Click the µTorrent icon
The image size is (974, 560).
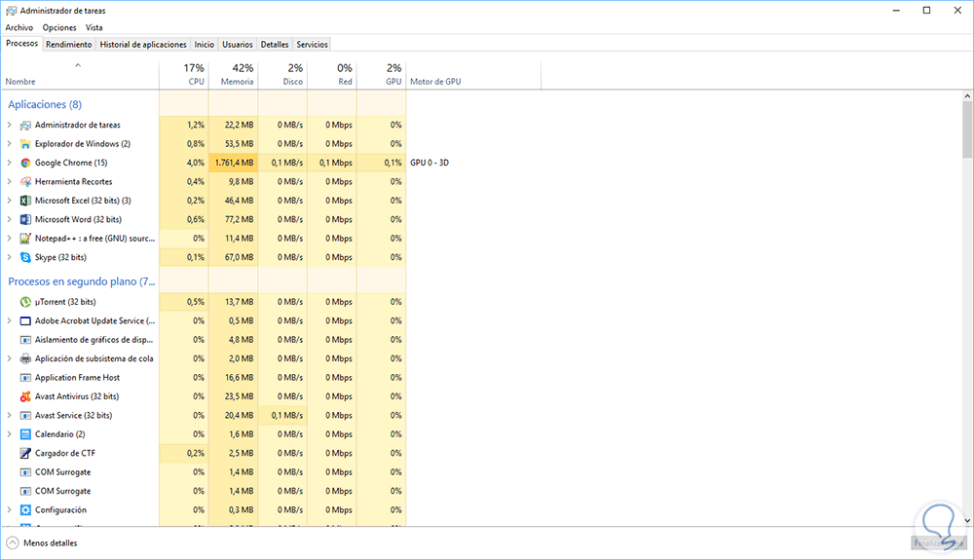point(25,302)
